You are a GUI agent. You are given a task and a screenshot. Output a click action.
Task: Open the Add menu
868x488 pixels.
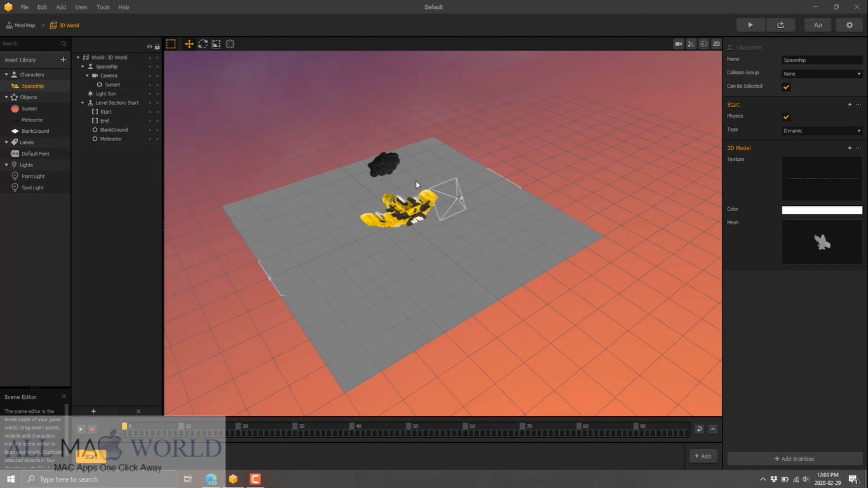pyautogui.click(x=61, y=7)
